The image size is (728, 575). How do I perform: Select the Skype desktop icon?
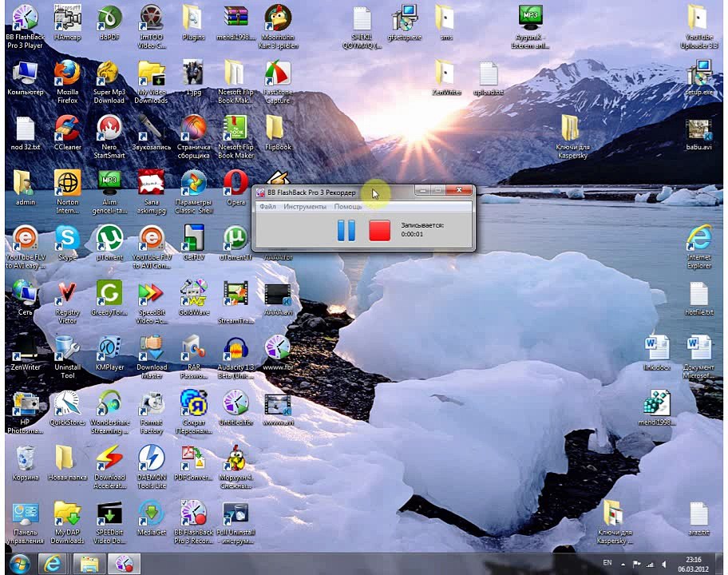tap(67, 244)
